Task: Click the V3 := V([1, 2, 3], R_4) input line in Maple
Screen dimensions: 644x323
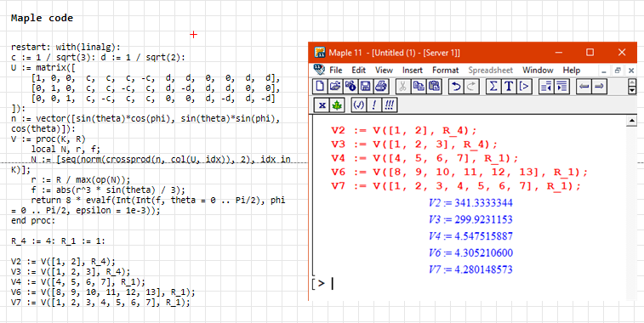Action: point(414,144)
